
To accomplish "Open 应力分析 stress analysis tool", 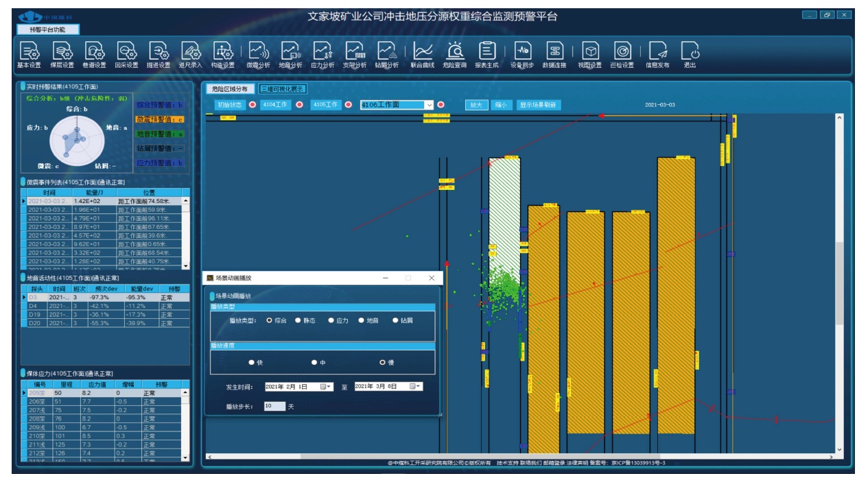I will (322, 51).
